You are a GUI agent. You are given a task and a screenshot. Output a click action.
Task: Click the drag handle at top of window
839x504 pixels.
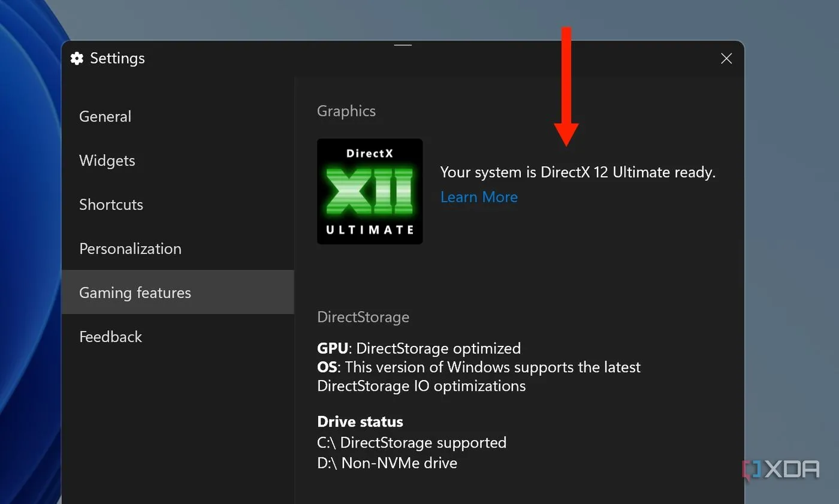pyautogui.click(x=403, y=45)
